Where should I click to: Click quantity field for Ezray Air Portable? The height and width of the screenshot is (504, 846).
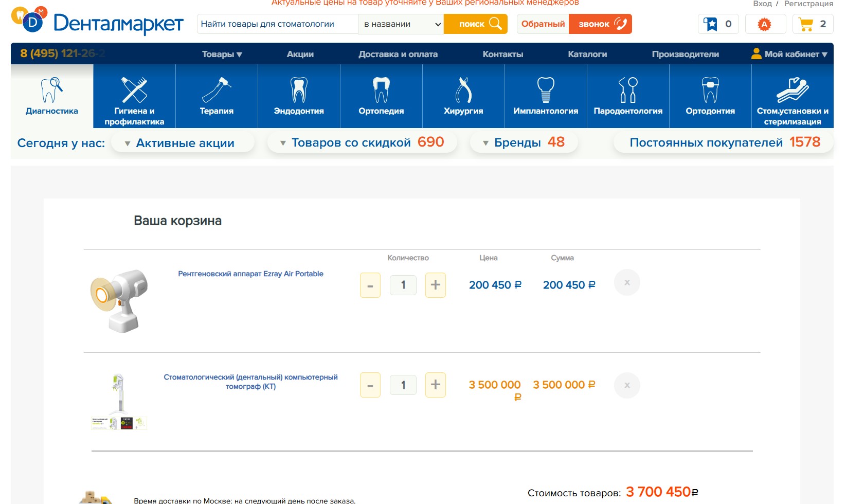pos(403,285)
